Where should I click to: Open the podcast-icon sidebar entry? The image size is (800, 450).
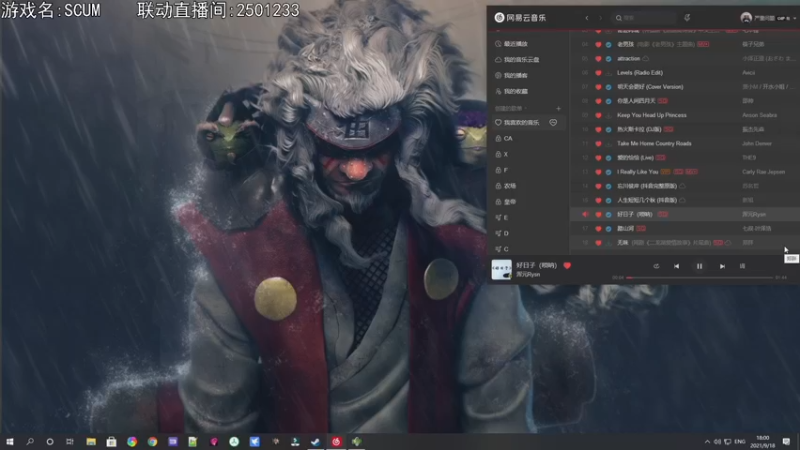[x=512, y=76]
